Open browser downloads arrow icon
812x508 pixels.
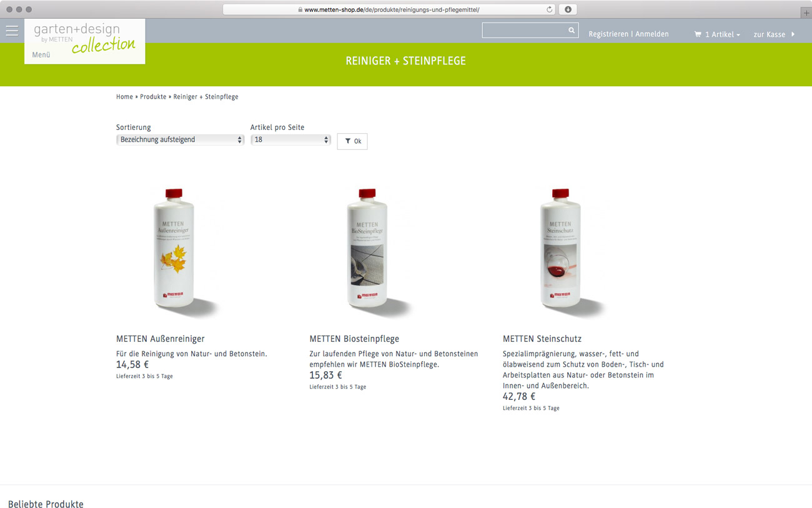click(x=568, y=9)
